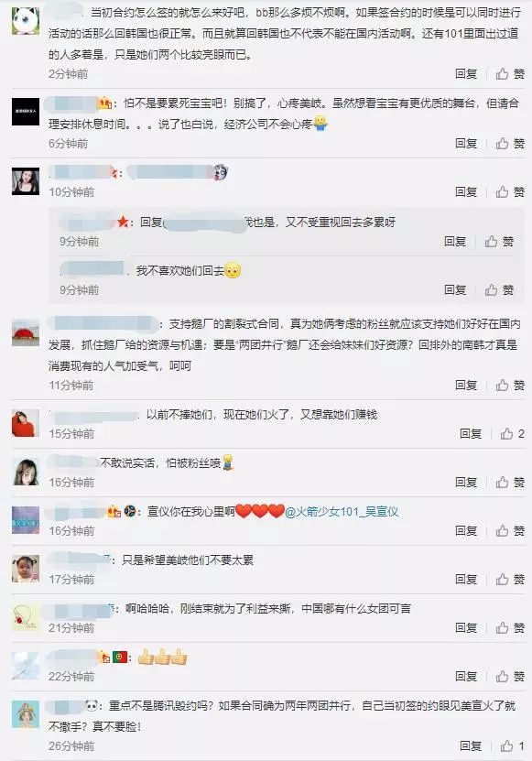
Task: Like the reply 我不喜欢她们回去
Action: [x=499, y=289]
